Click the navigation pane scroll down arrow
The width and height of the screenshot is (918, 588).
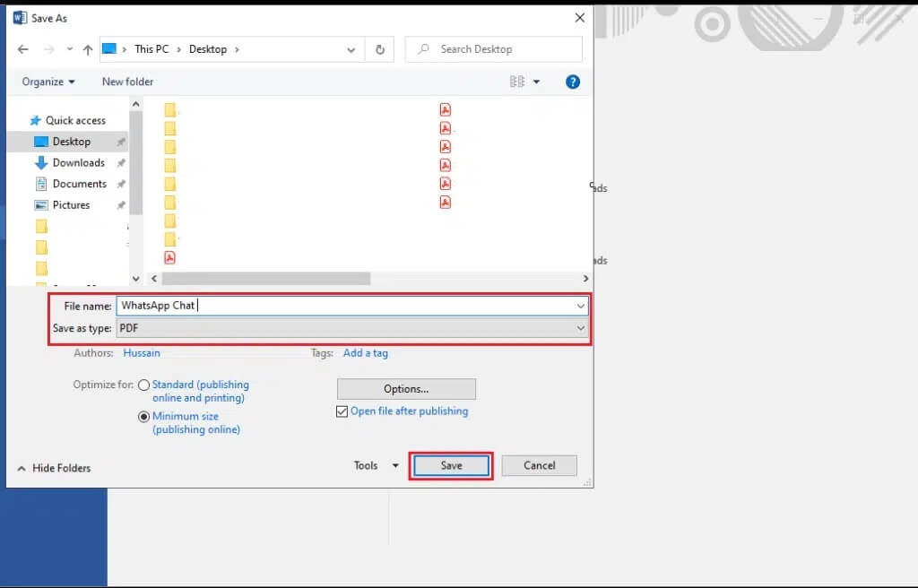[136, 279]
